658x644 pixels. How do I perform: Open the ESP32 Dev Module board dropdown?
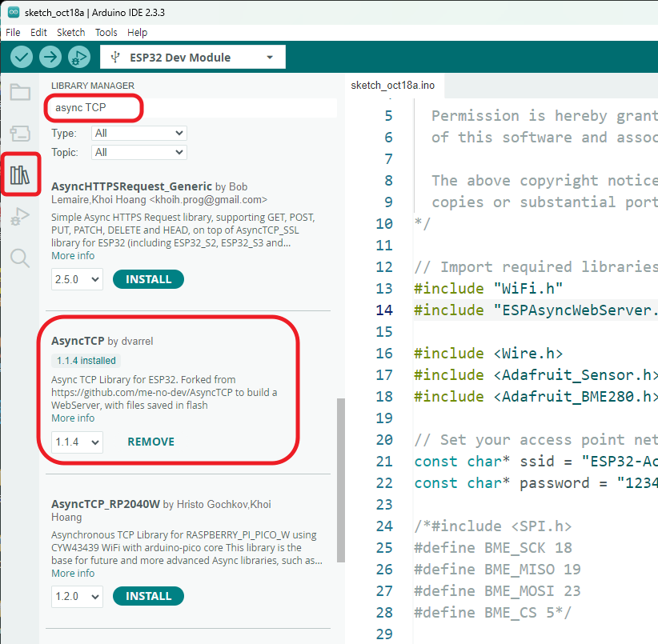coord(193,57)
